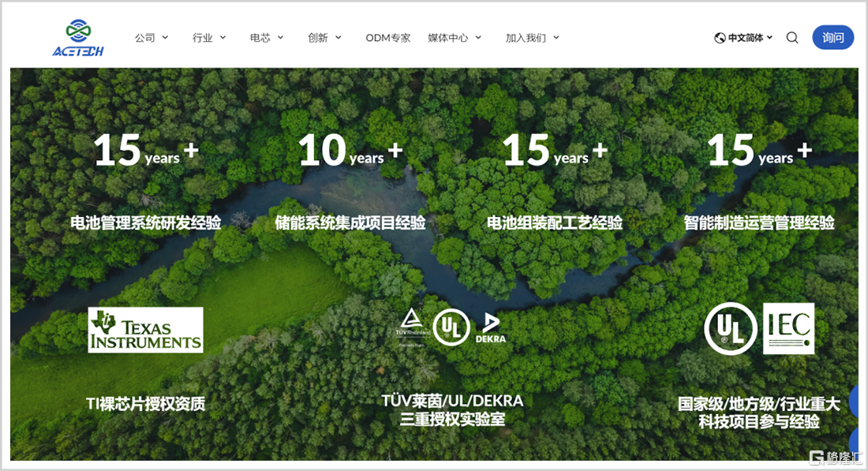Open the 行业 menu item
Viewport: 868px width, 471px height.
203,38
